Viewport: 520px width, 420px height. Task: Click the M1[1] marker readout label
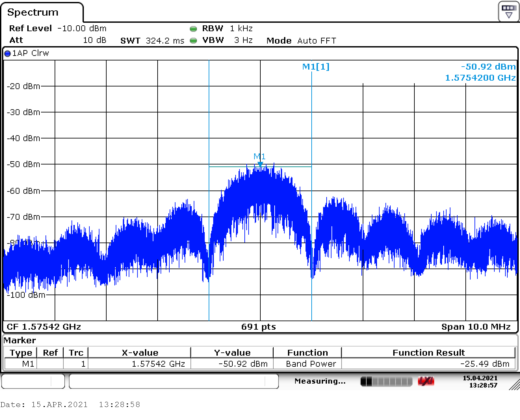pyautogui.click(x=316, y=67)
